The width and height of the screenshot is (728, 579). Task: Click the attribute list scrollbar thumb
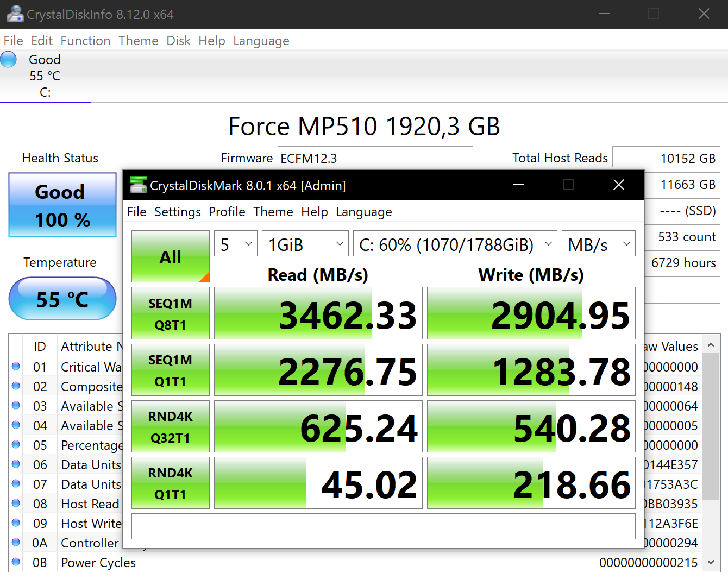tap(711, 426)
